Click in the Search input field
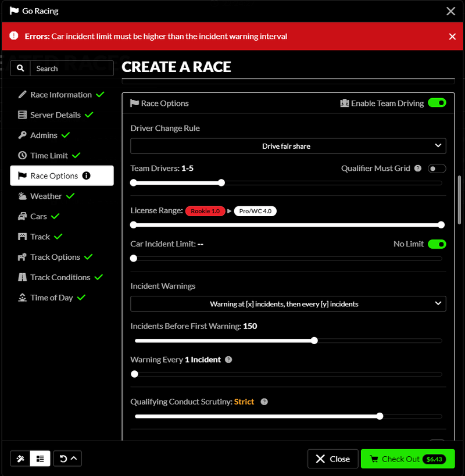The width and height of the screenshot is (465, 476). pos(71,69)
